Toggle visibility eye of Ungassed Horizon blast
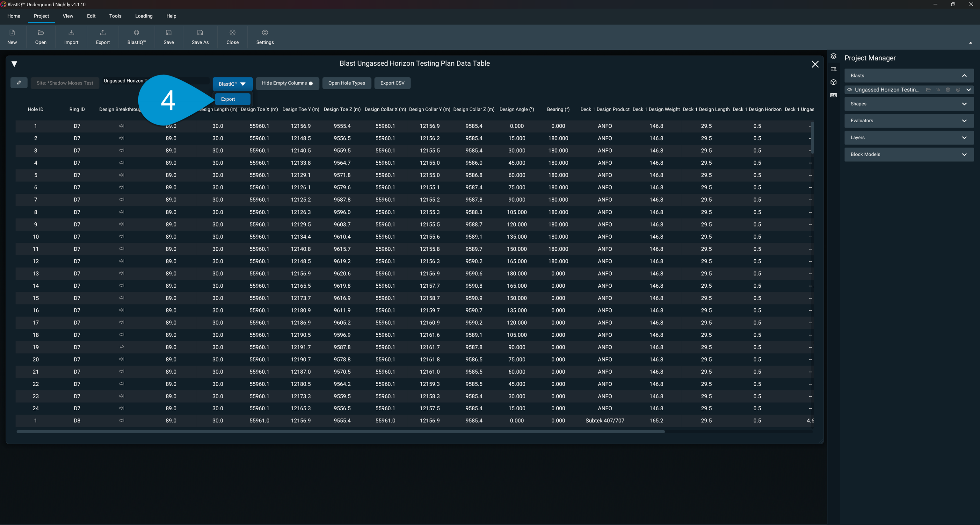Image resolution: width=980 pixels, height=525 pixels. [x=850, y=90]
